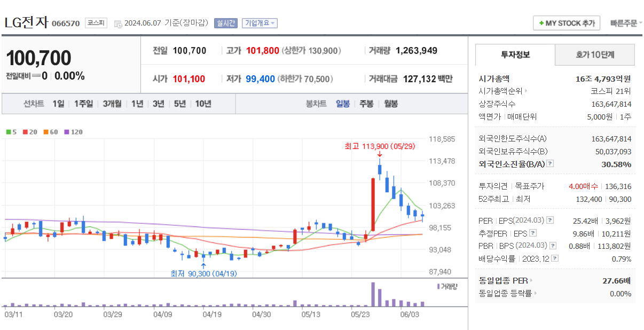644x330 pixels.
Task: Click the 외국인소진율 value 30.58%
Action: point(616,164)
